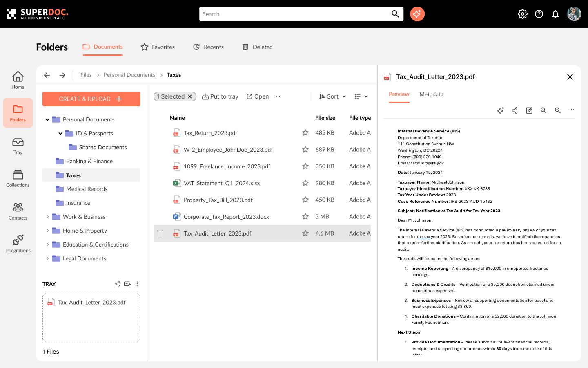The height and width of the screenshot is (368, 588).
Task: Click the Put to tray button
Action: 220,96
